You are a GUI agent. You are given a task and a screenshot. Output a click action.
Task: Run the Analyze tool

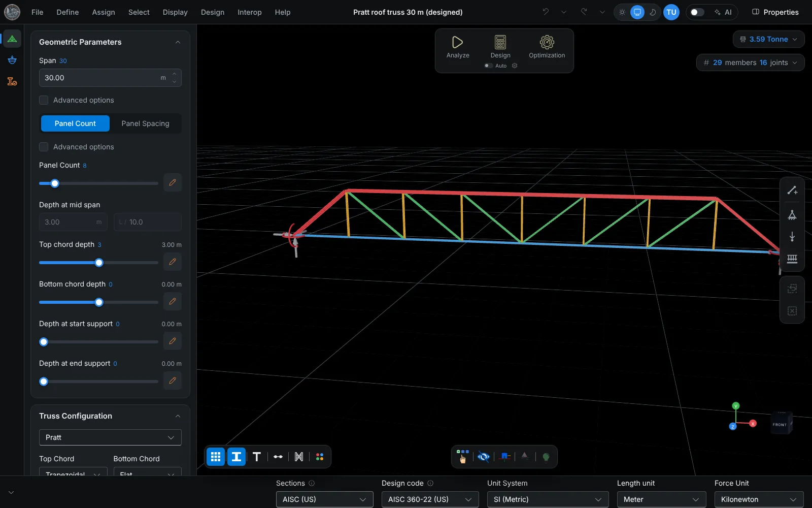[x=458, y=47]
